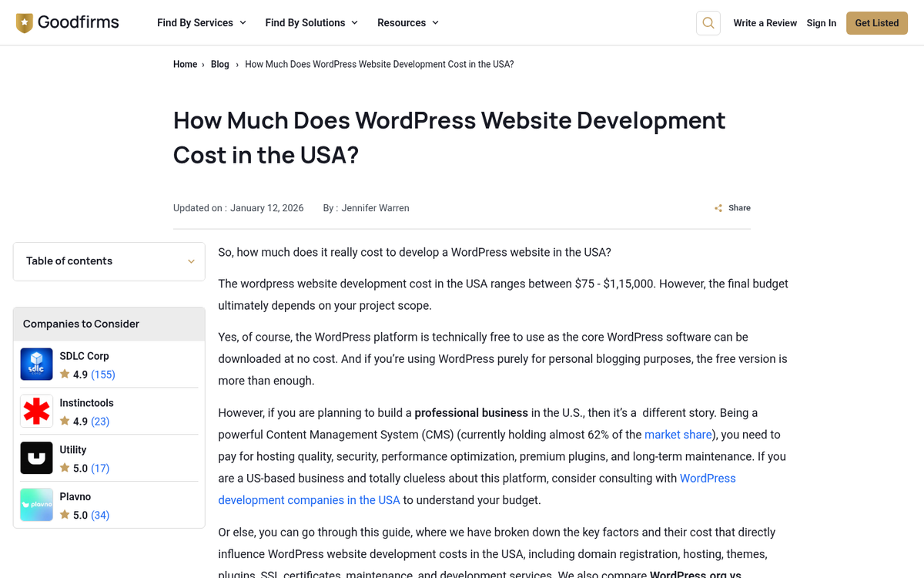The height and width of the screenshot is (578, 924).
Task: Click the star rating icon beside Plavno
Action: [65, 515]
